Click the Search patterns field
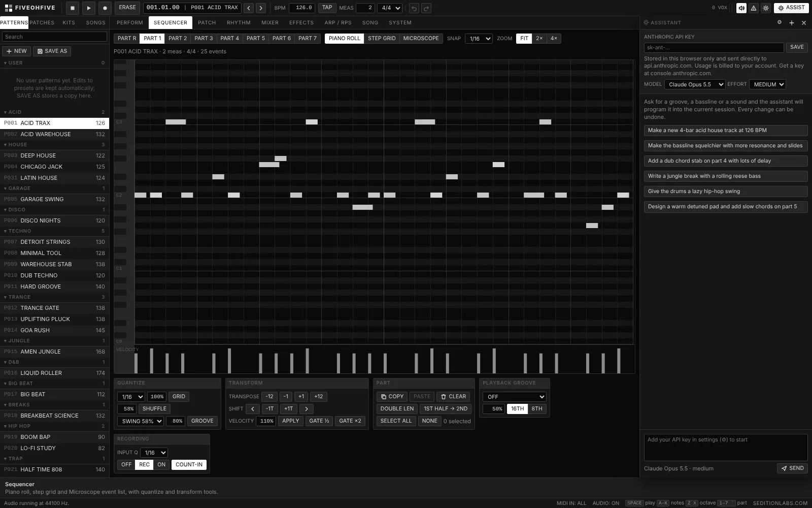Screen dimensions: 812x508 pyautogui.click(x=54, y=37)
